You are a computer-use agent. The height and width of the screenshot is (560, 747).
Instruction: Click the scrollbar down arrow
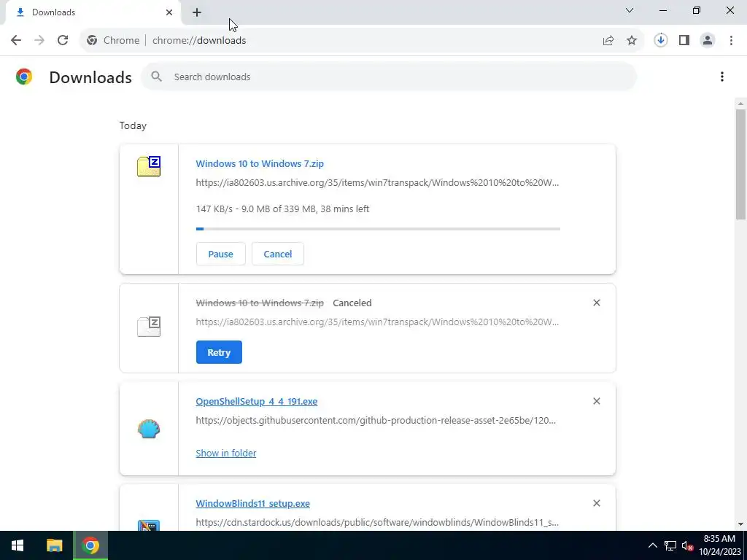pyautogui.click(x=740, y=524)
